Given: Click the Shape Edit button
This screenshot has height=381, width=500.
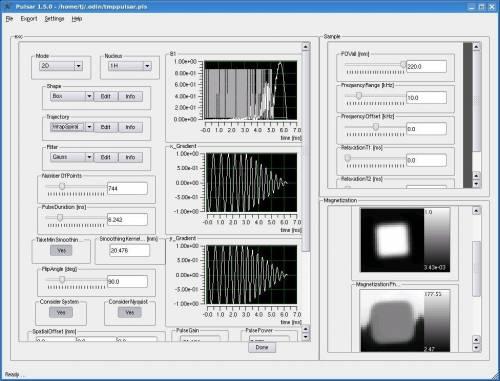Looking at the screenshot, I should pos(106,96).
